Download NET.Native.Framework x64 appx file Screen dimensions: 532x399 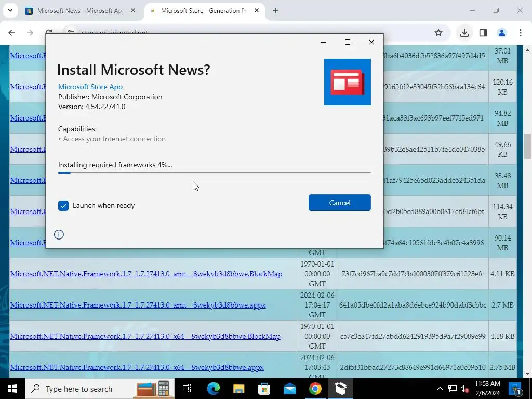click(137, 367)
